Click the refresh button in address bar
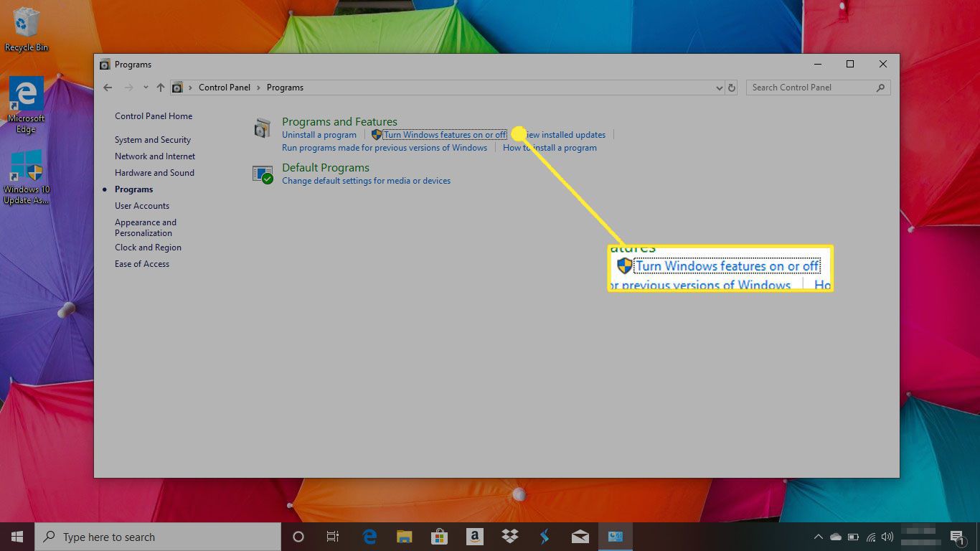 [732, 88]
